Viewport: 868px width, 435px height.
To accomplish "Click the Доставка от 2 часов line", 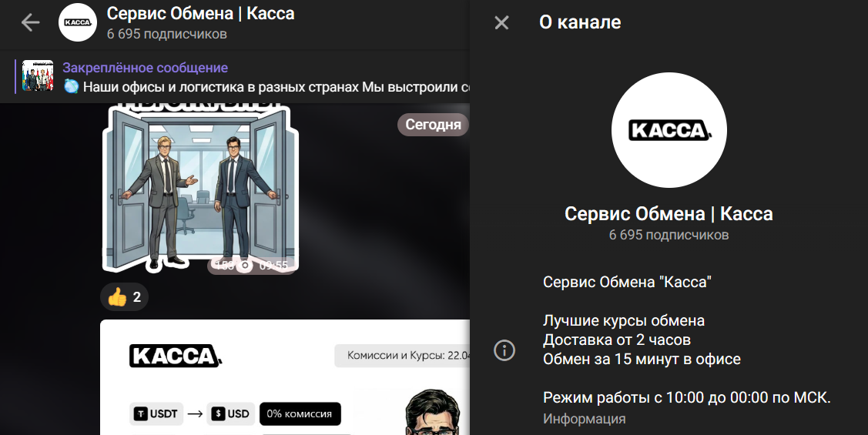I will tap(617, 340).
